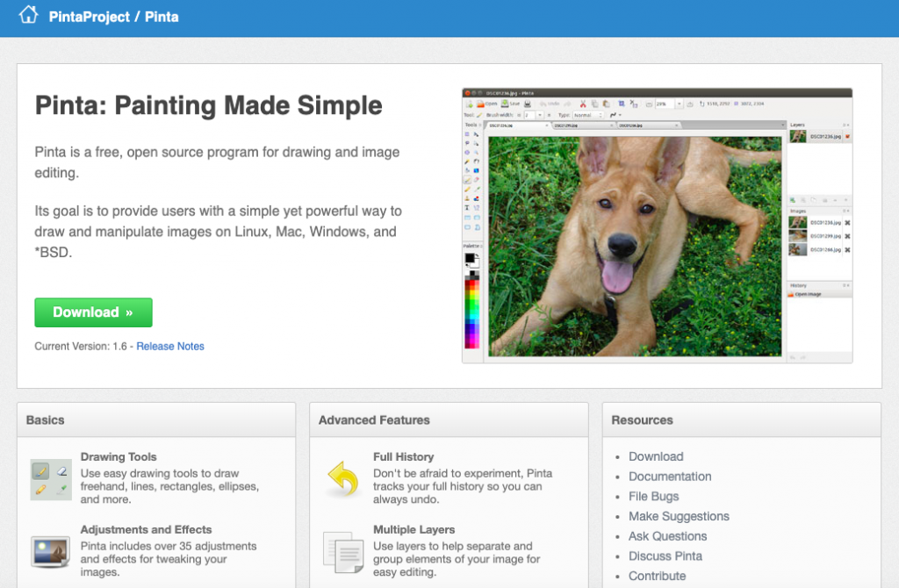Click the 'Full History' feature heading
This screenshot has width=899, height=588.
[404, 456]
